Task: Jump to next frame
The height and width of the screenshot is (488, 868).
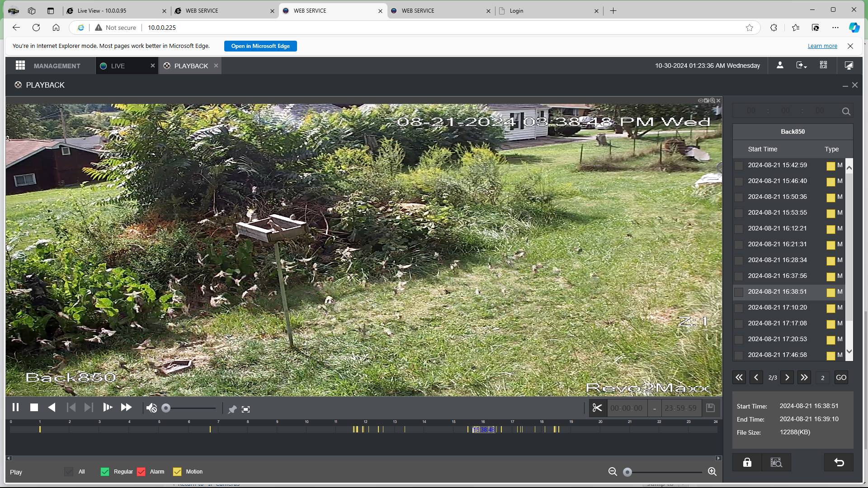Action: [89, 408]
